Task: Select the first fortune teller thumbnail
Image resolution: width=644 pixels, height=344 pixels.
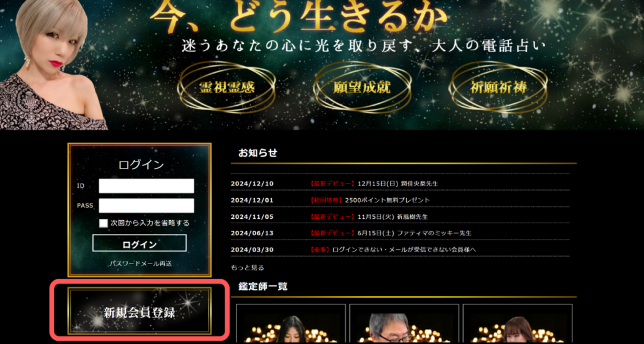Action: [x=291, y=325]
